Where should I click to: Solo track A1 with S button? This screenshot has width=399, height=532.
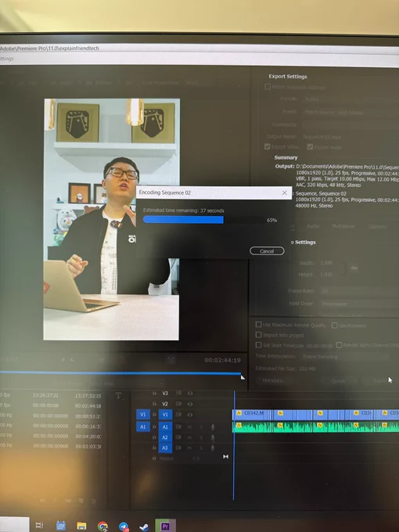(x=201, y=427)
